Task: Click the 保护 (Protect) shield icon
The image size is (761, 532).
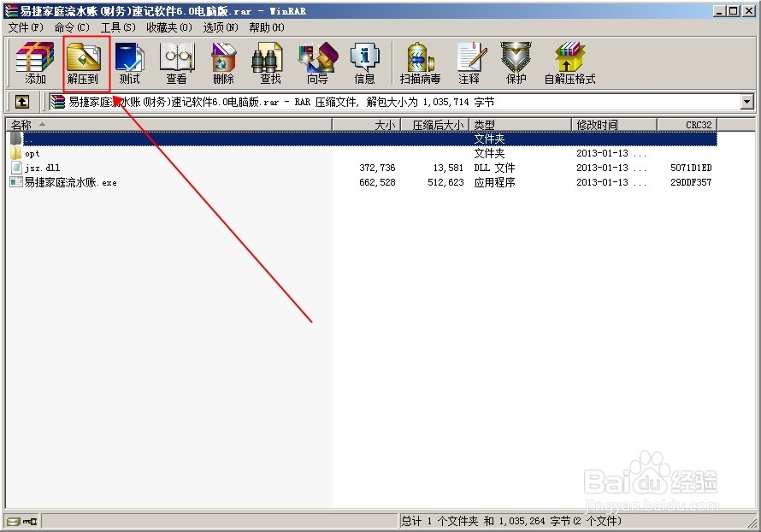Action: tap(516, 63)
